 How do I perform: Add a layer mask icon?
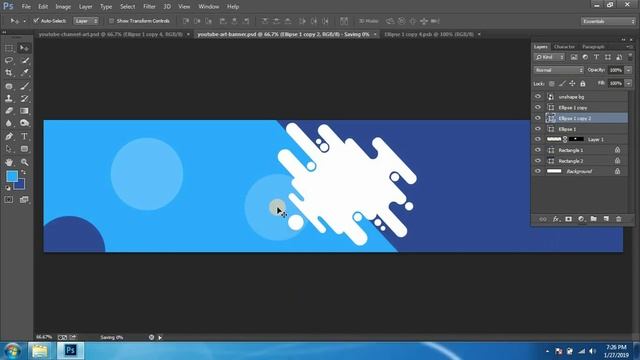(x=569, y=219)
